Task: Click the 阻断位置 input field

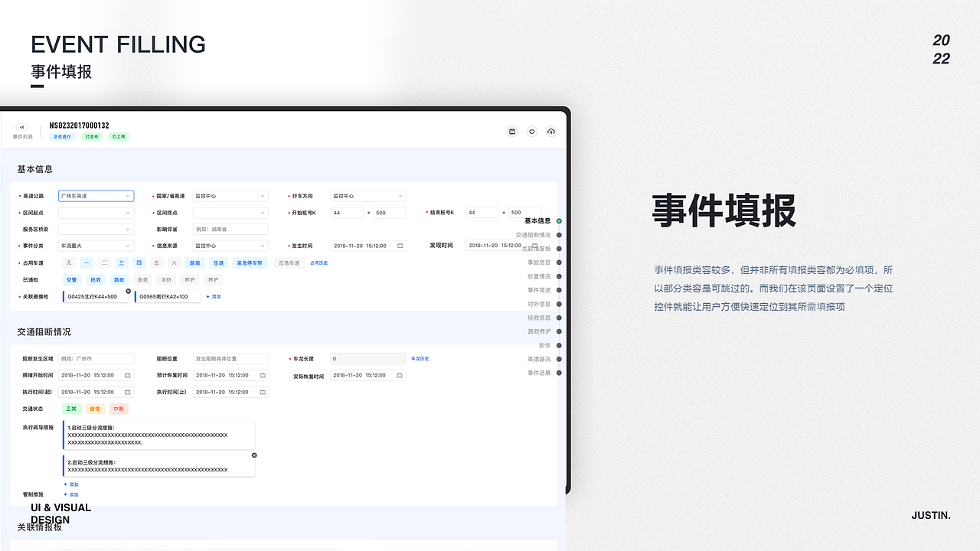Action: pos(230,358)
